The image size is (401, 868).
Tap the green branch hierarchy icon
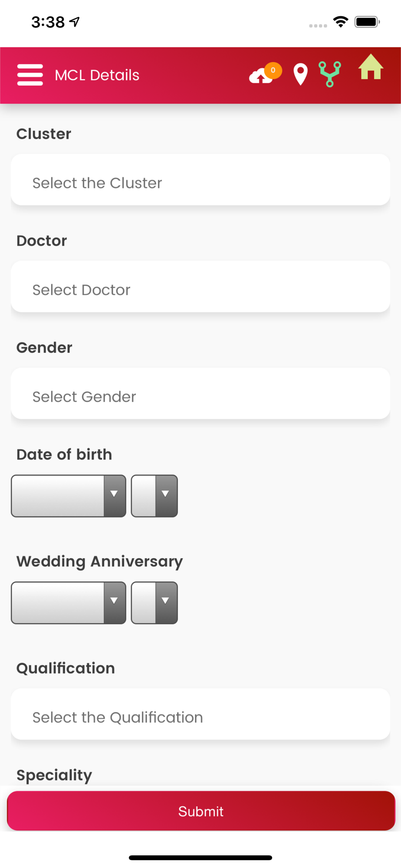pos(330,74)
